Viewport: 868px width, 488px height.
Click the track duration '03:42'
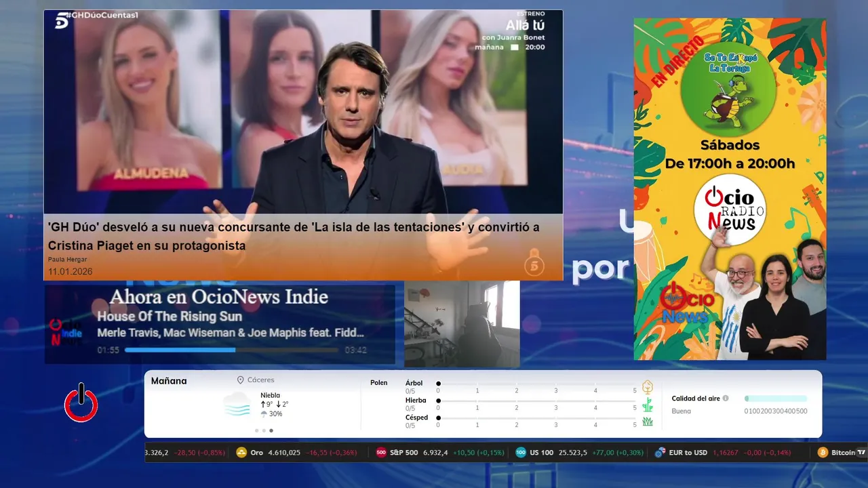coord(355,350)
